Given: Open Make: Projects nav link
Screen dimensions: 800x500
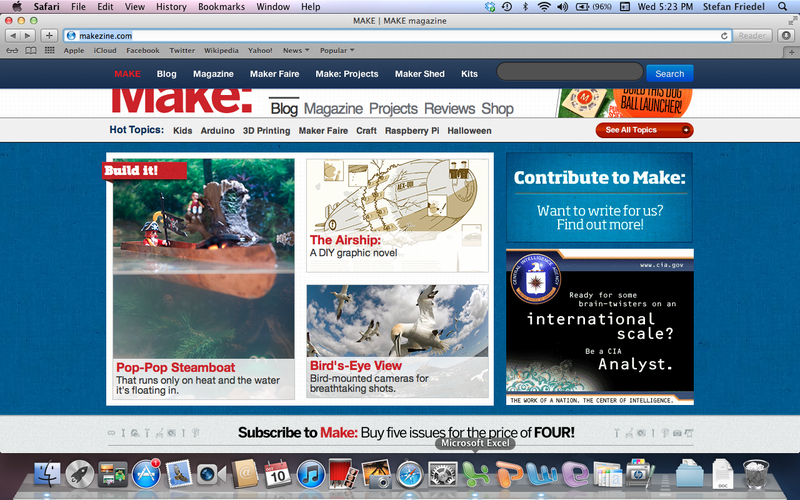Looking at the screenshot, I should pyautogui.click(x=347, y=74).
